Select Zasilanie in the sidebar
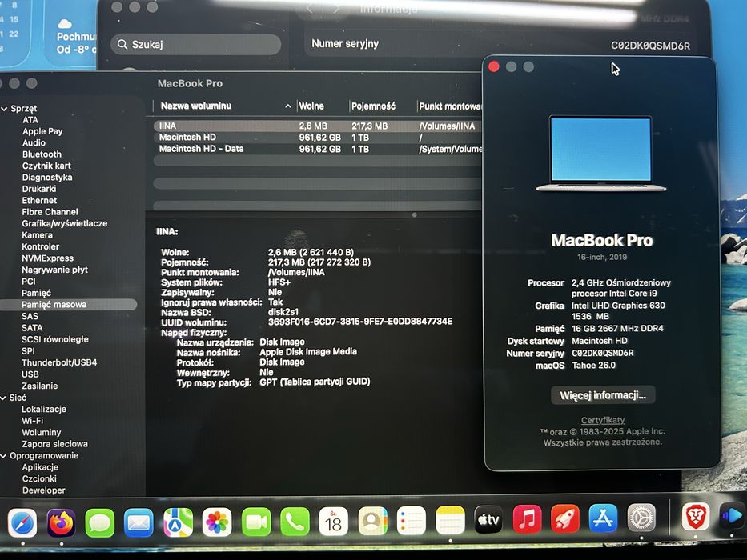The width and height of the screenshot is (747, 560). (x=39, y=386)
